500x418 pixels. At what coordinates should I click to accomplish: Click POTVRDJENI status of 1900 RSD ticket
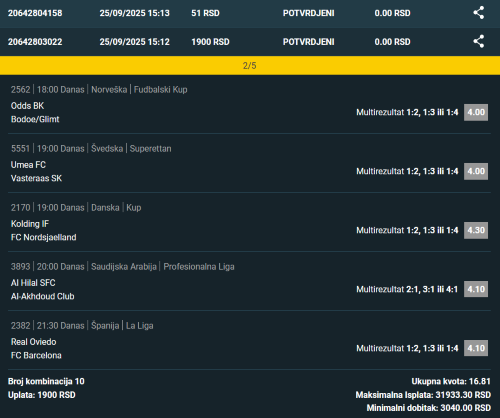[x=309, y=42]
